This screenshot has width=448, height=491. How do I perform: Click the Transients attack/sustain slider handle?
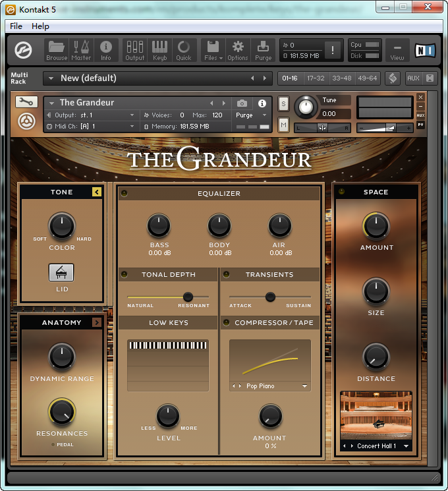[x=270, y=297]
